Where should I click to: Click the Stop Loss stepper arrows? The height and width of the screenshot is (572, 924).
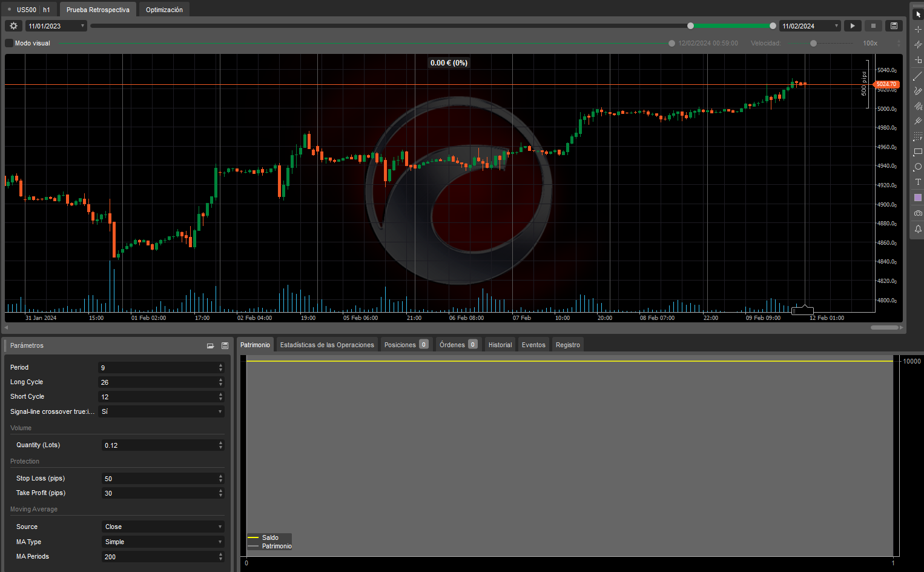(220, 479)
